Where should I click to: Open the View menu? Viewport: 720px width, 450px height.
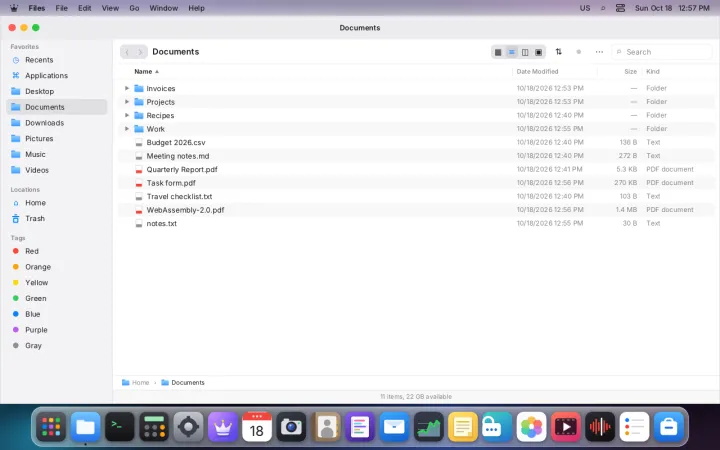pyautogui.click(x=110, y=8)
